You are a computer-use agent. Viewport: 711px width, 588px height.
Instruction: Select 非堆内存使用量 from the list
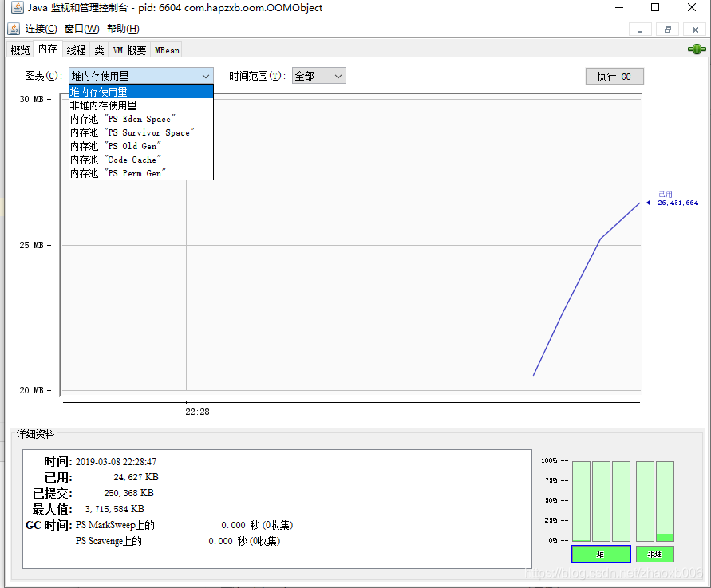(141, 105)
